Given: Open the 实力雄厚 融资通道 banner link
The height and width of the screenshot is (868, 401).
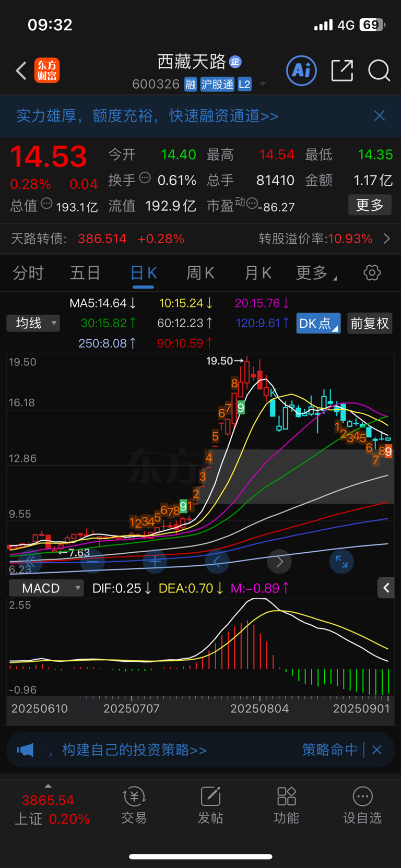Looking at the screenshot, I should point(147,116).
